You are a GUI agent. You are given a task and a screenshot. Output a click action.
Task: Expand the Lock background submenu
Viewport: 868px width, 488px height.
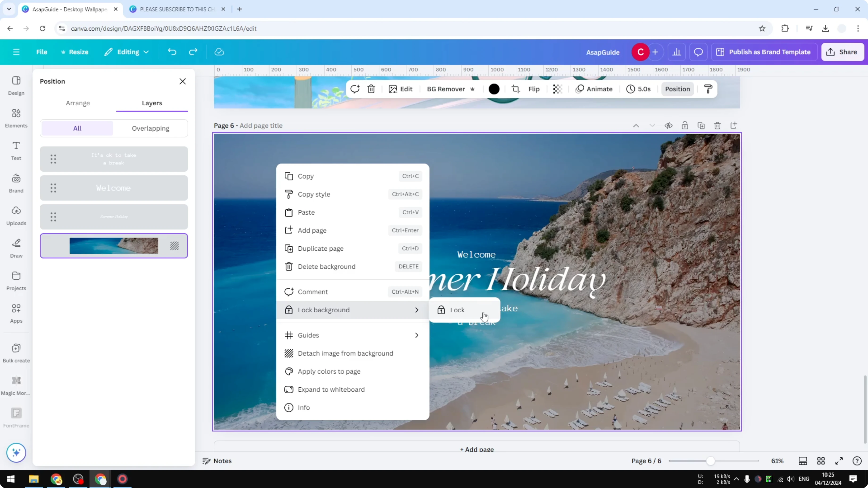[417, 310]
